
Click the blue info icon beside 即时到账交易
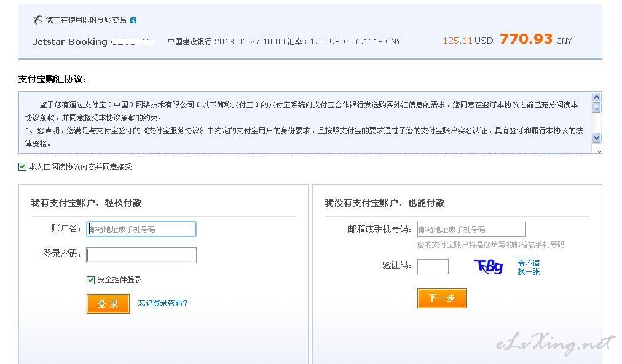pos(133,20)
